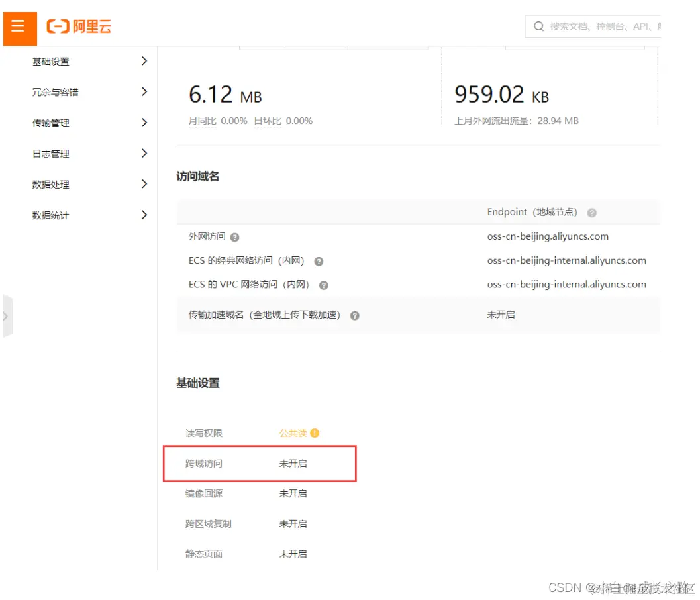Open 数据处理 sidebar menu item
This screenshot has width=700, height=600.
50,185
